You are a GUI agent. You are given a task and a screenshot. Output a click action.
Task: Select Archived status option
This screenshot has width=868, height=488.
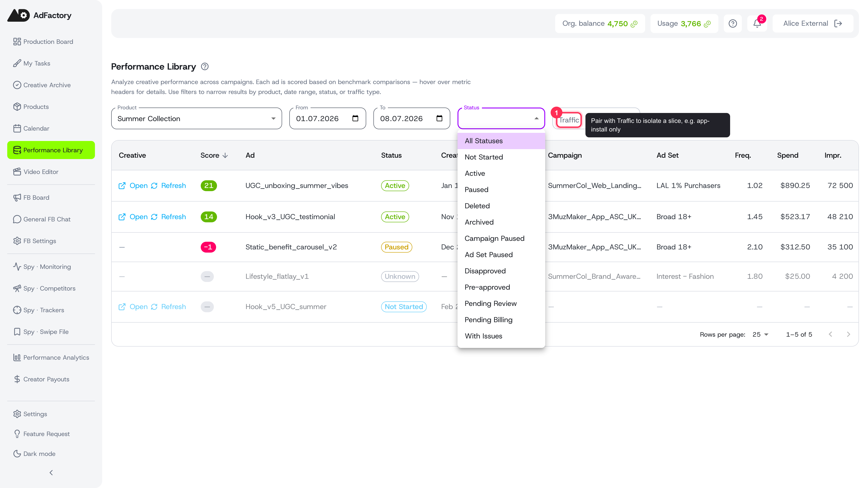coord(501,222)
